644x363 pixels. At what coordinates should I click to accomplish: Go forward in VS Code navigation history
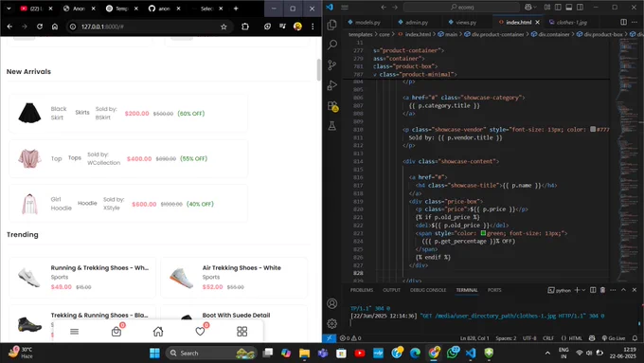click(395, 7)
